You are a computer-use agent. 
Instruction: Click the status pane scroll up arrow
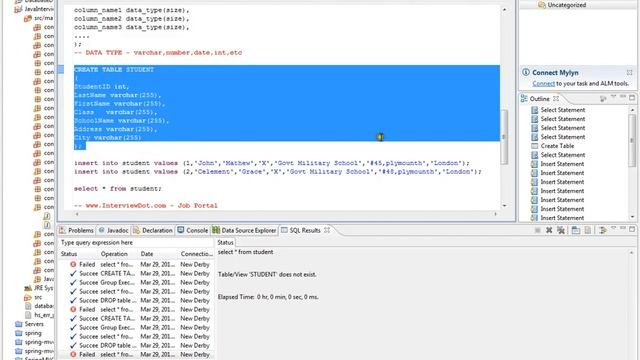pos(631,253)
